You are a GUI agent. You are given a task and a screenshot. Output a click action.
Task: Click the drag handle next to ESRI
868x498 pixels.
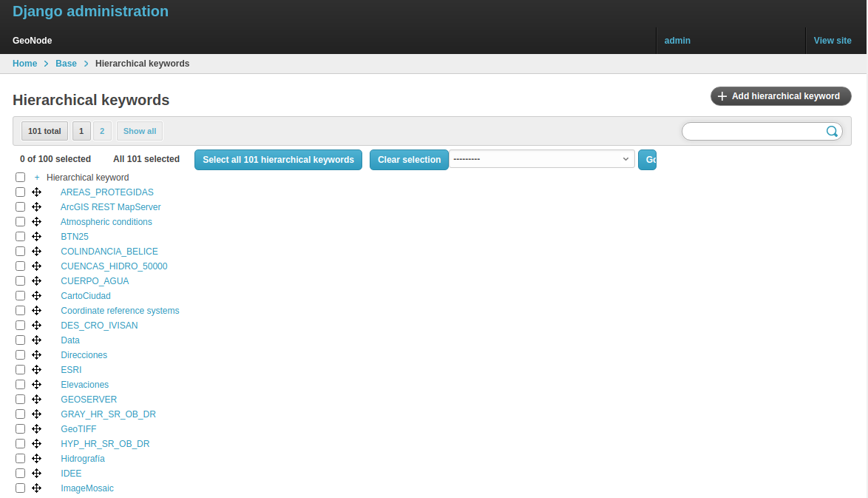coord(36,369)
